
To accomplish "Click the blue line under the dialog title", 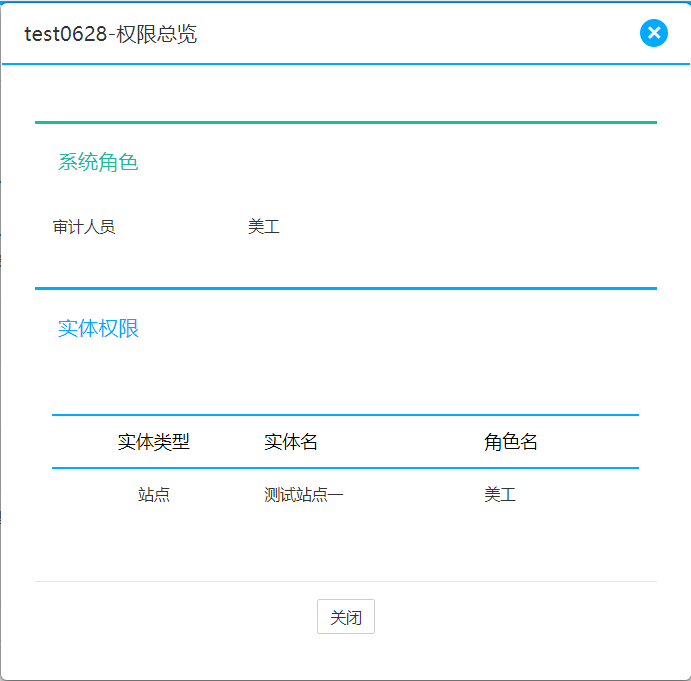I will coord(345,63).
